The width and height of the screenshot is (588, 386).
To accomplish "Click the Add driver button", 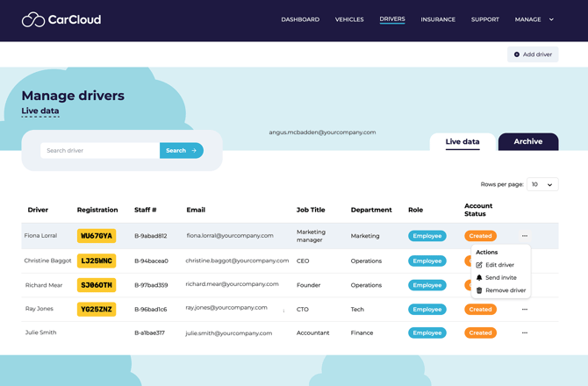I will coord(533,54).
